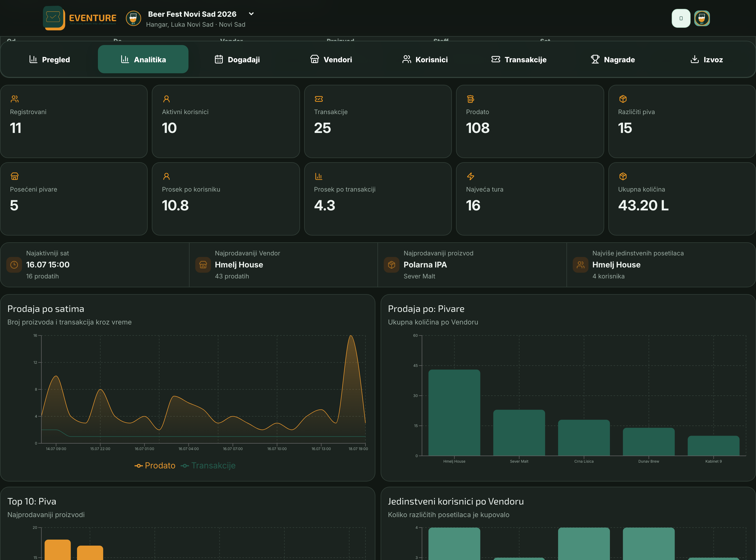
Task: Click the 'Prodaja po satima' chart title
Action: (46, 309)
